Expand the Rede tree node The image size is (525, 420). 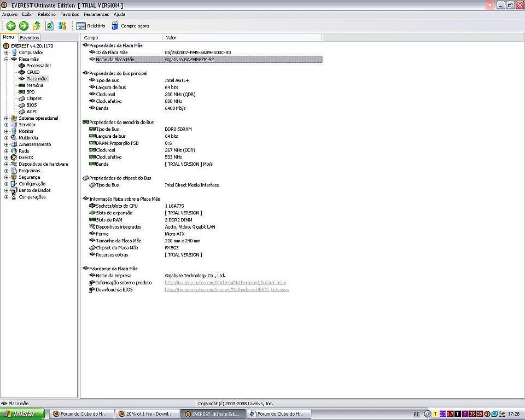(7, 151)
